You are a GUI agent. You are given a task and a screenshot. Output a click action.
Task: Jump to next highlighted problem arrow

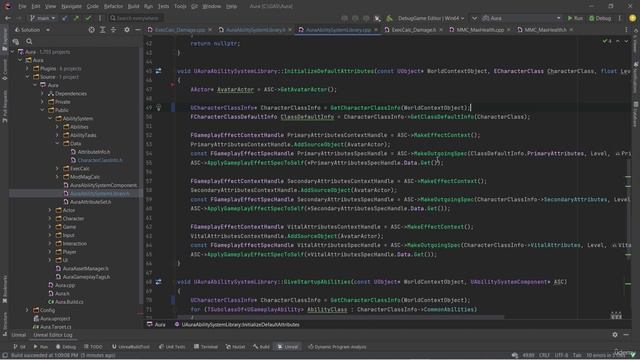point(626,41)
